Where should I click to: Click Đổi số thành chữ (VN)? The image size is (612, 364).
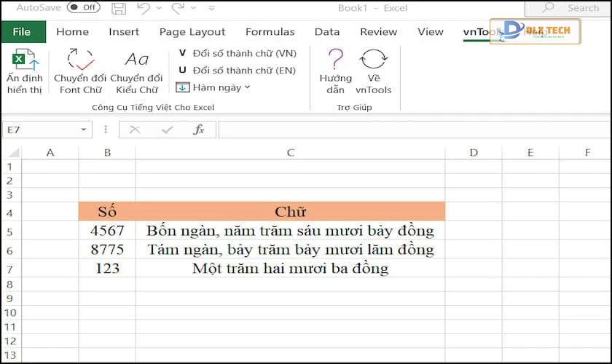[238, 53]
